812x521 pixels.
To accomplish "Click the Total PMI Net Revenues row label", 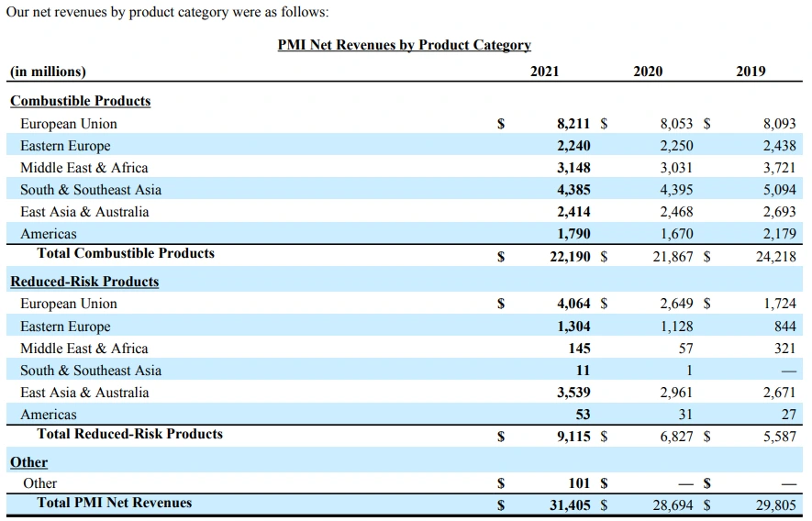I will (115, 503).
